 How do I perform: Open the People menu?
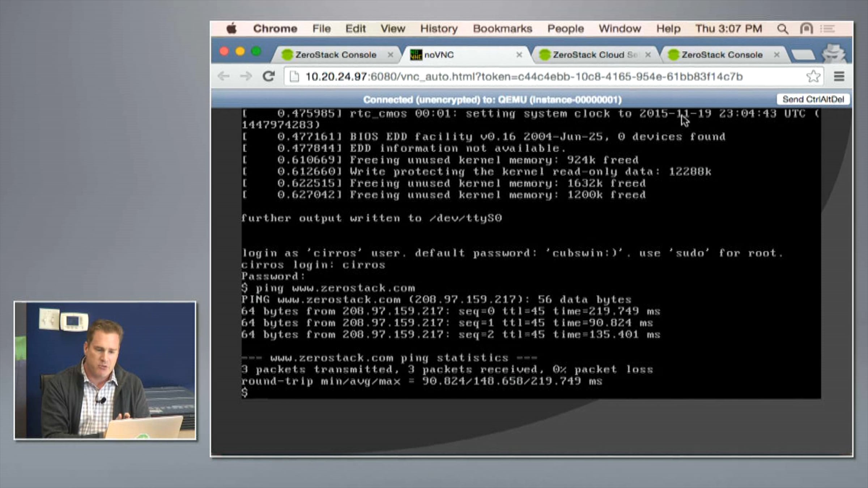point(566,29)
